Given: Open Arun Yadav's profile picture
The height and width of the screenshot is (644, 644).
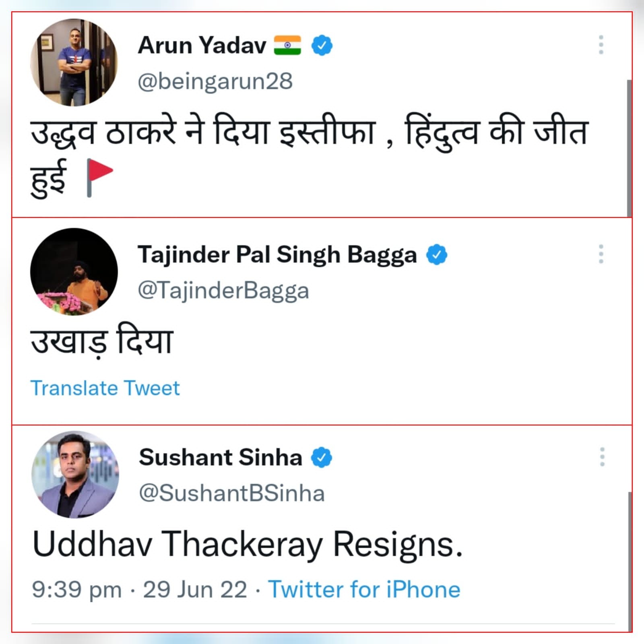Looking at the screenshot, I should (x=74, y=62).
